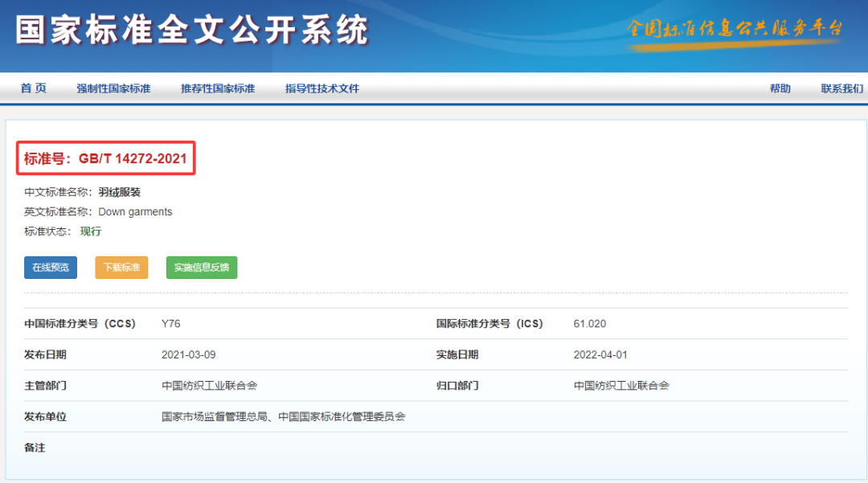Click the orange 下载标准 button
868x483 pixels.
[121, 268]
